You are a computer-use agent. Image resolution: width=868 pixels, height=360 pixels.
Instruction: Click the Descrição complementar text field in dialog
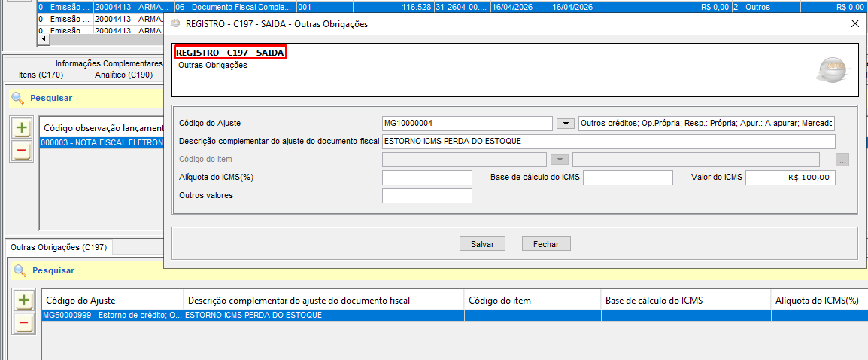[608, 142]
